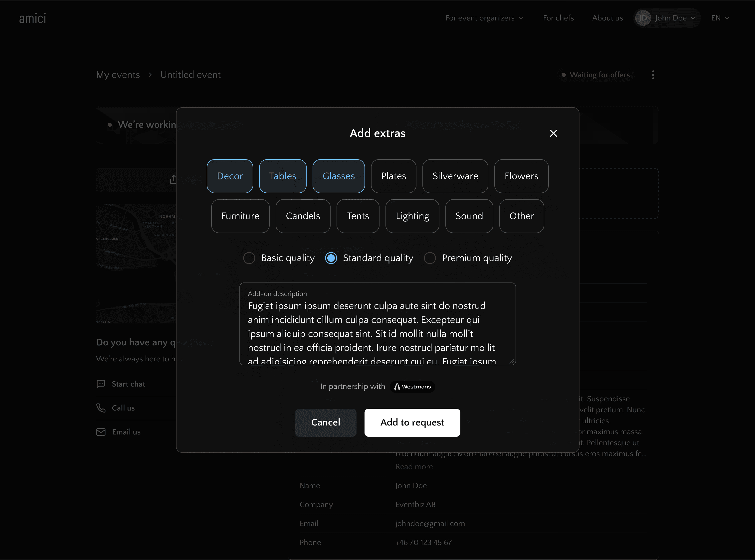Choose Basic quality radio option
The image size is (755, 560).
tap(249, 258)
